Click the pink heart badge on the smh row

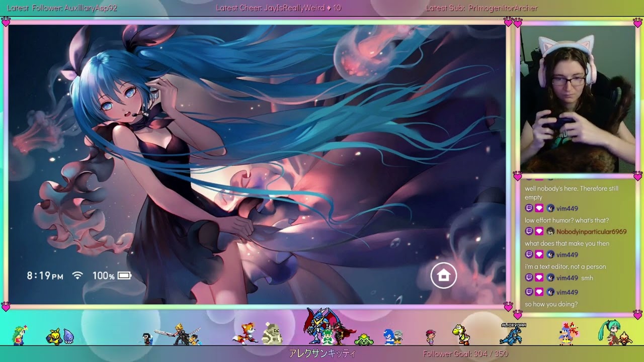point(539,278)
